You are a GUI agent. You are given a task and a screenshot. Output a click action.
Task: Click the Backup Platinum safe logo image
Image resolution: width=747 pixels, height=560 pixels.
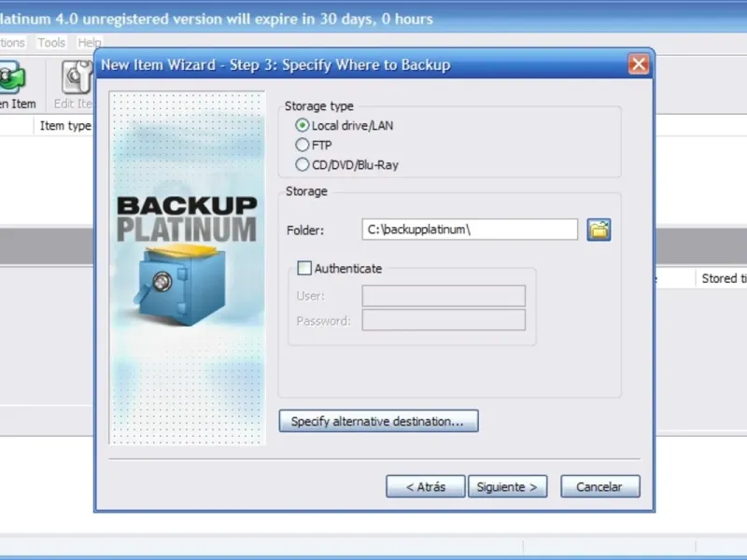pos(187,261)
